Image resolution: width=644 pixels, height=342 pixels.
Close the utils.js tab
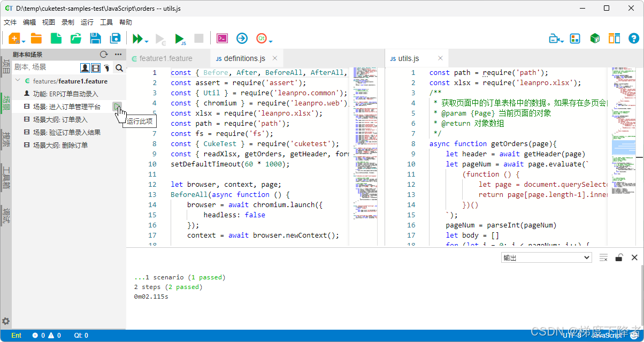point(441,58)
